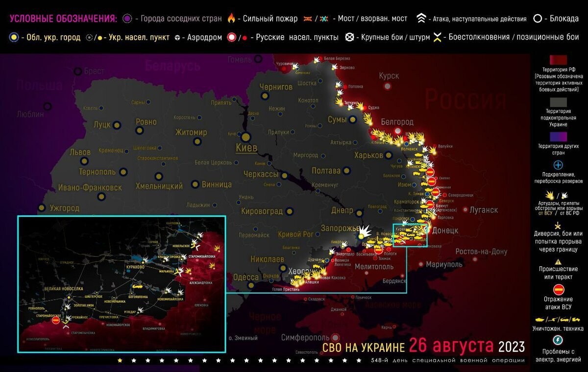This screenshot has width=588, height=372.
Task: Click the attack chevrons legend icon
Action: pyautogui.click(x=421, y=19)
